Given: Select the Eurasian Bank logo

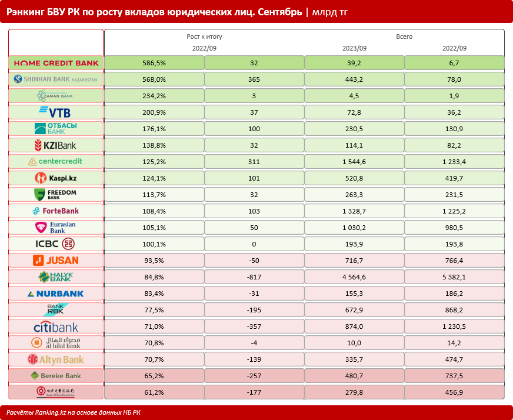Looking at the screenshot, I should [56, 227].
